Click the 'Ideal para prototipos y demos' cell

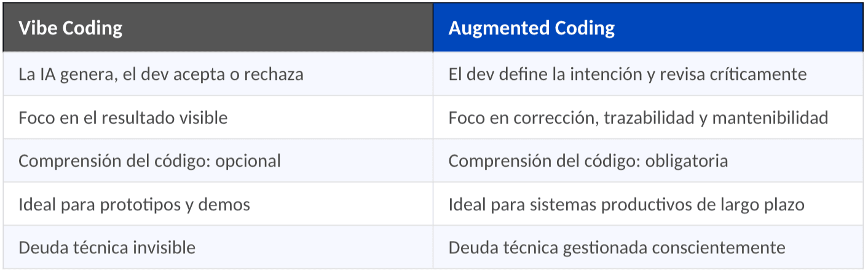134,204
